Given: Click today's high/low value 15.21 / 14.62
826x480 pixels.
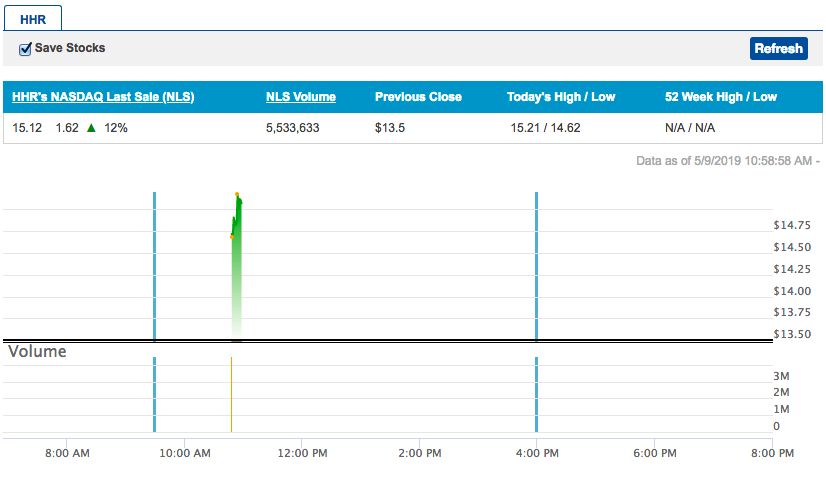Looking at the screenshot, I should click(x=545, y=128).
